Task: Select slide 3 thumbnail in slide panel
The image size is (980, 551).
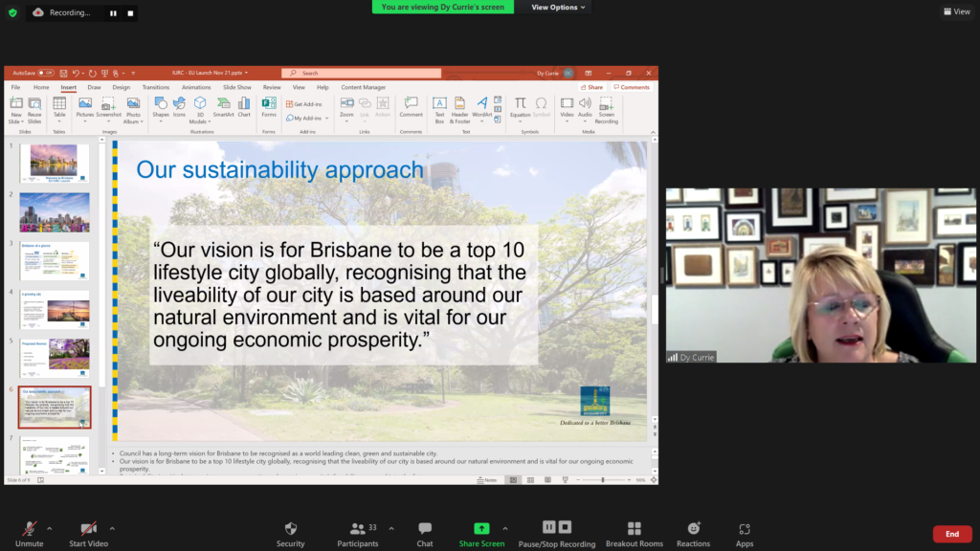Action: click(55, 261)
